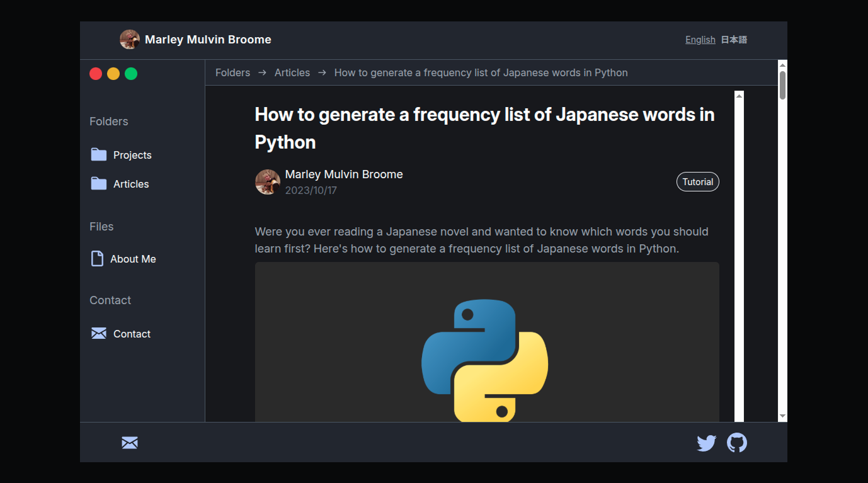The height and width of the screenshot is (483, 868).
Task: Click the yellow window dot
Action: point(113,74)
